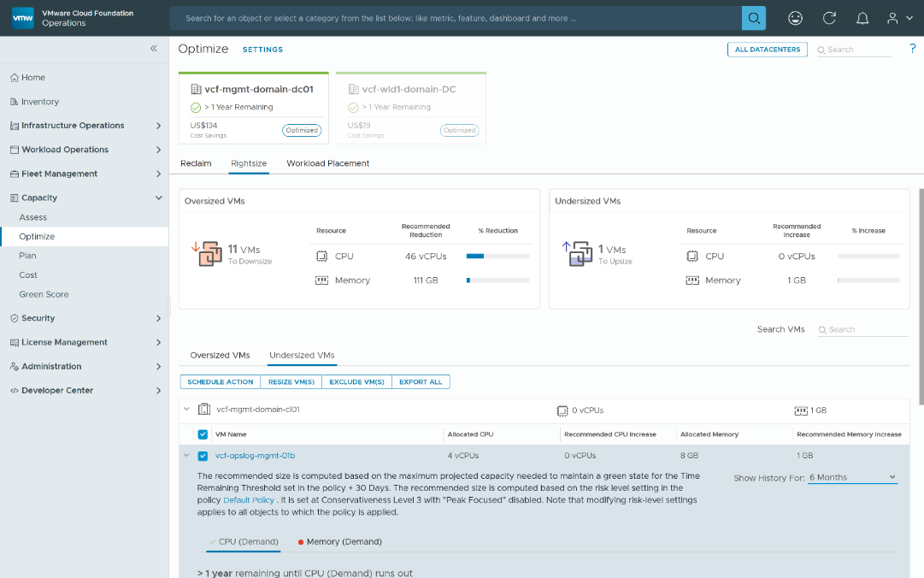Click the refresh icon in the top bar
The width and height of the screenshot is (924, 578).
click(828, 17)
